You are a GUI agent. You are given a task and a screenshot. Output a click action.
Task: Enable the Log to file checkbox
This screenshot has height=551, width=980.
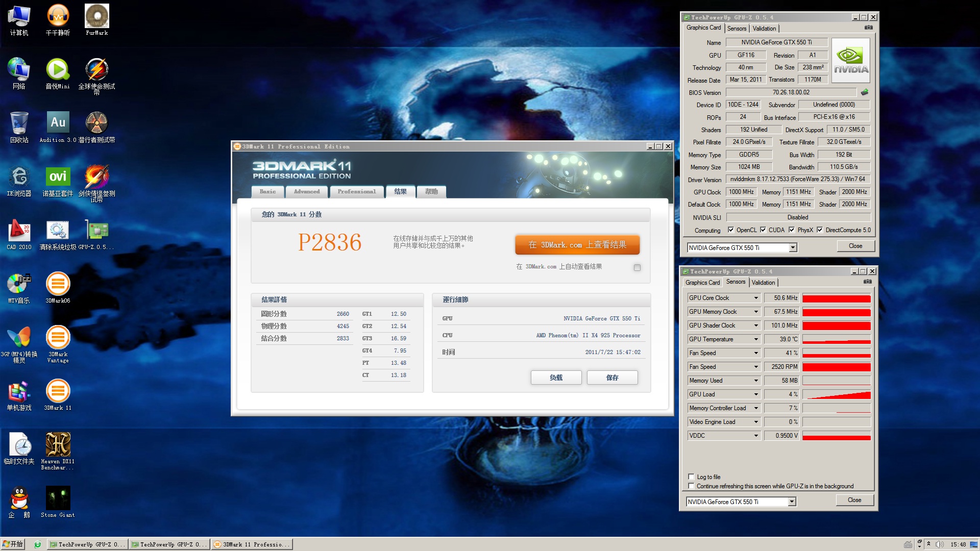coord(691,477)
